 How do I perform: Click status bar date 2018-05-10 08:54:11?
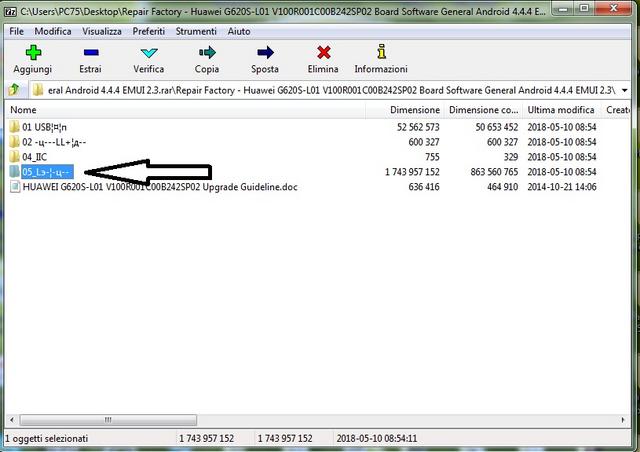pos(377,439)
